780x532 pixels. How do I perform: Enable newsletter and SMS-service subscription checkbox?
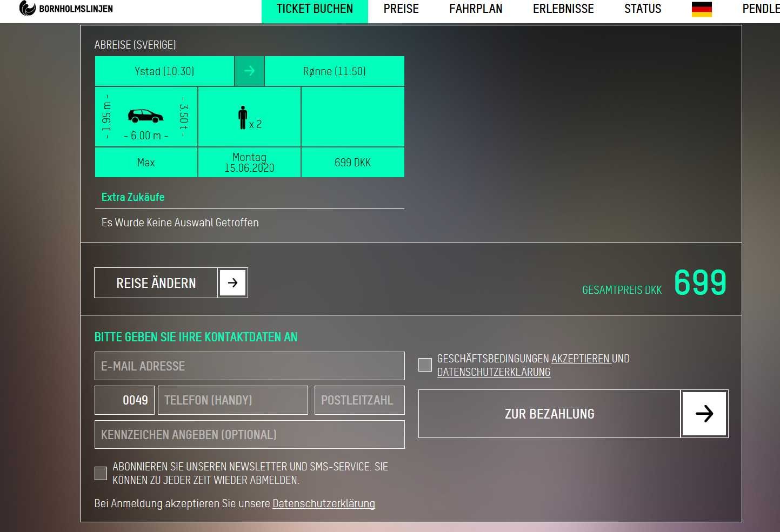point(101,473)
